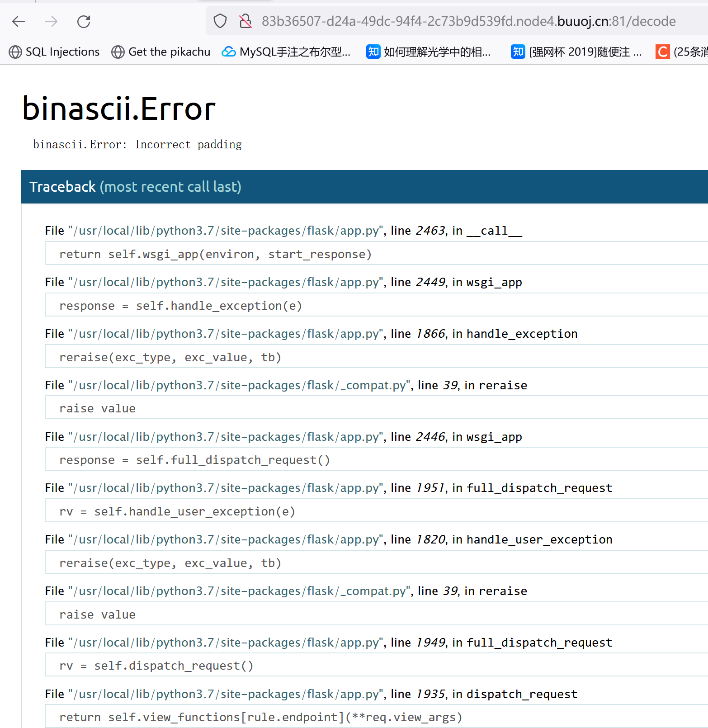Viewport: 708px width, 728px height.
Task: Click the cloud icon of MySQL bookmark
Action: click(229, 52)
